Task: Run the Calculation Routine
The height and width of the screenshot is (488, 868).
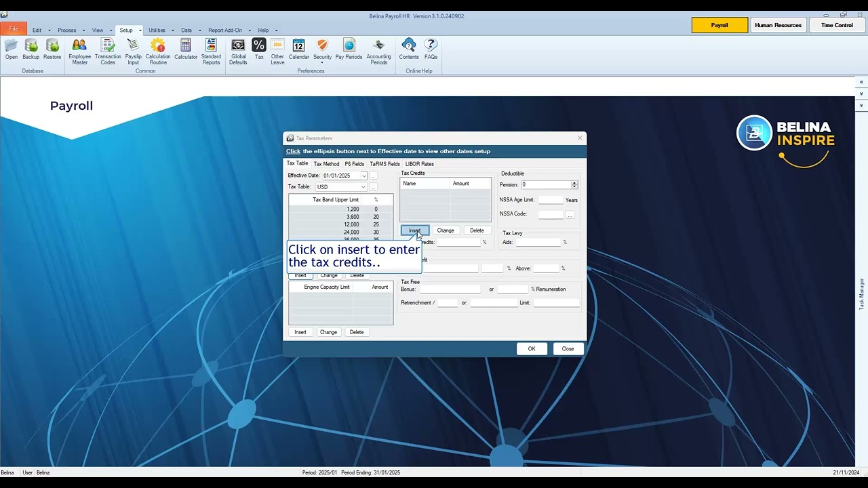Action: coord(158,52)
